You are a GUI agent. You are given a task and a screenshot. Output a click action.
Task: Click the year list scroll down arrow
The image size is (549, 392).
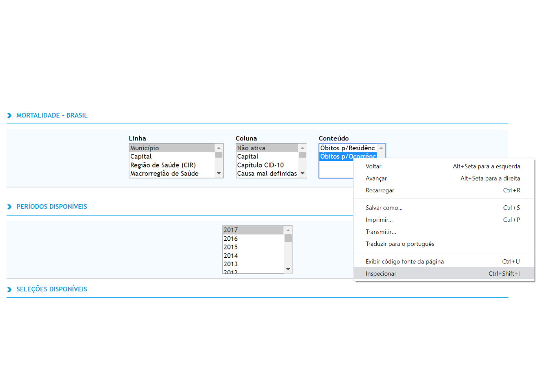(x=288, y=269)
